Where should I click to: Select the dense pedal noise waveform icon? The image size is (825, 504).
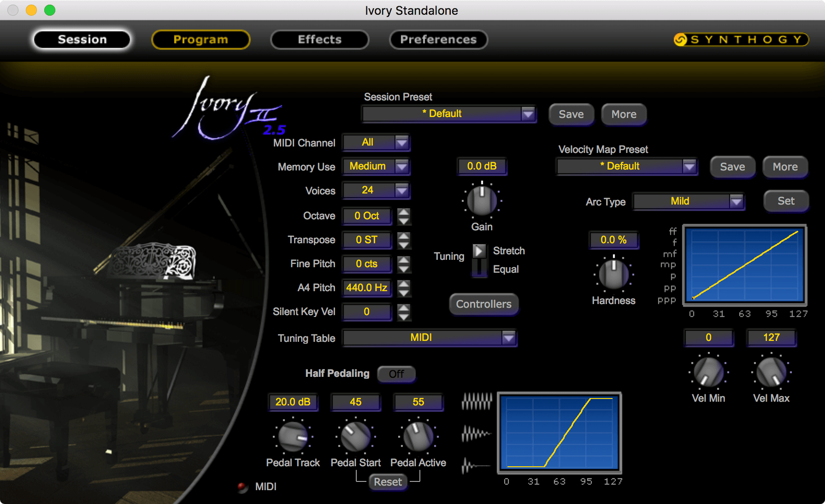(x=477, y=401)
